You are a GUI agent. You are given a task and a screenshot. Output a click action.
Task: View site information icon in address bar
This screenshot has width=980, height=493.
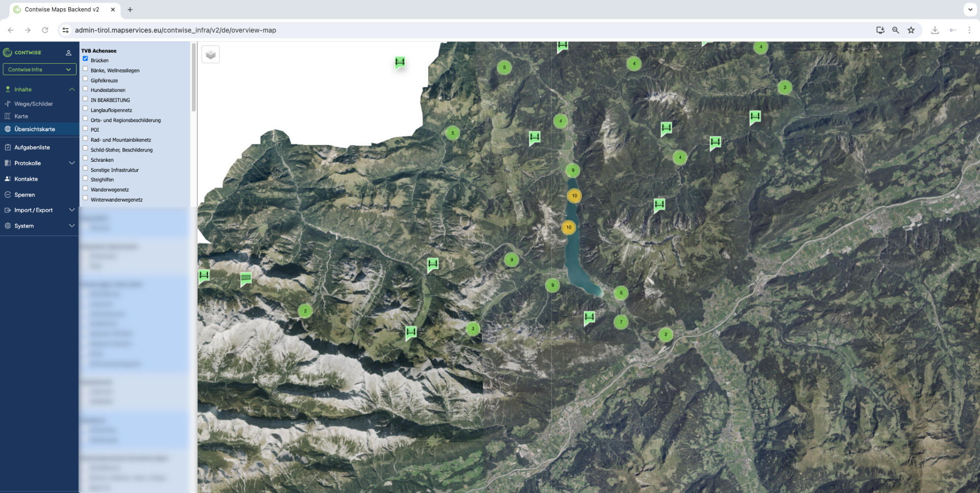[x=65, y=30]
